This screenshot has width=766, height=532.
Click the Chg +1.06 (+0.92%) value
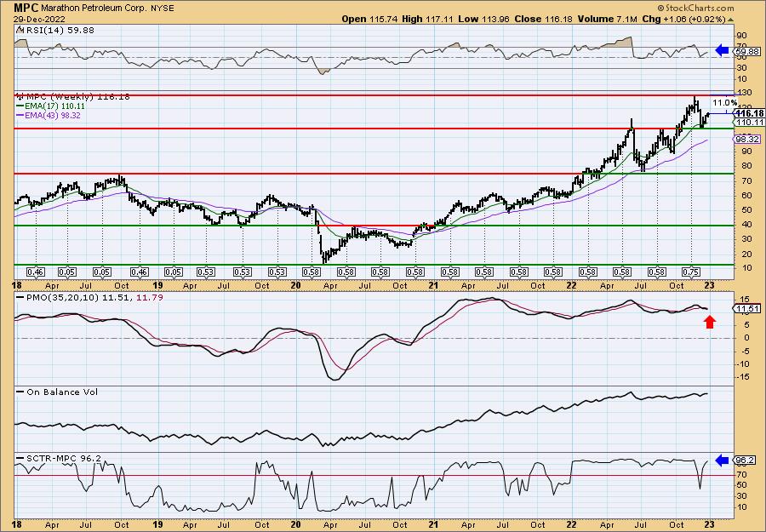[x=684, y=19]
